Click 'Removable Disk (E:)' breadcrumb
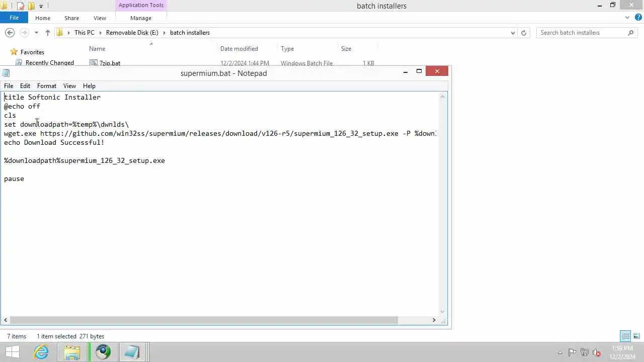 132,33
